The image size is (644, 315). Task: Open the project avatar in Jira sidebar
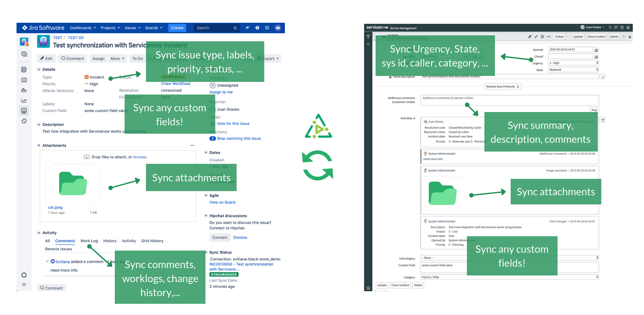pos(24,42)
